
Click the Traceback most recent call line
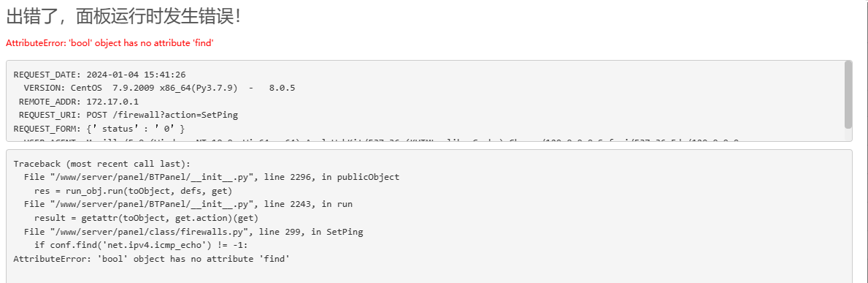[x=101, y=165]
